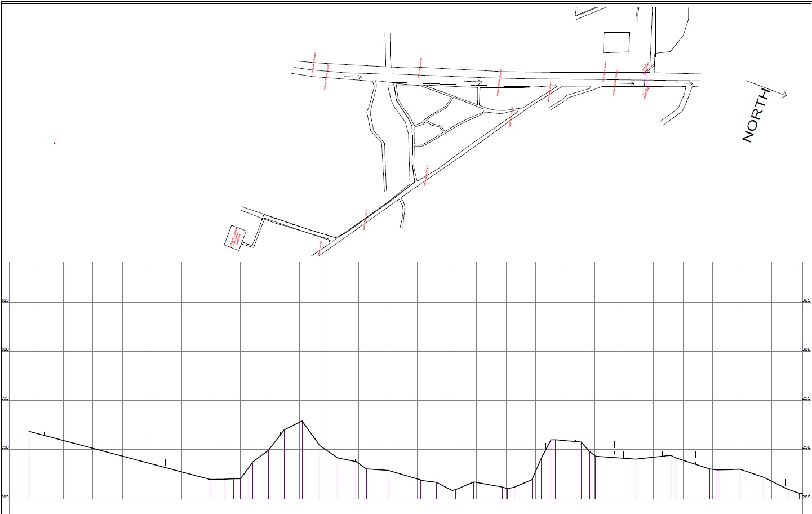Select the highest peak of the profile line
Screen dimensions: 812x514
[x=303, y=421]
